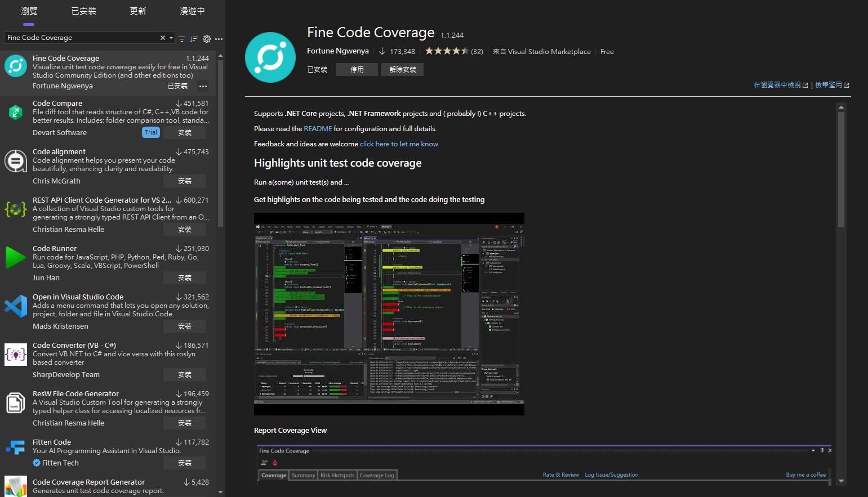The height and width of the screenshot is (497, 868).
Task: Open the filter options icon
Action: pyautogui.click(x=182, y=39)
